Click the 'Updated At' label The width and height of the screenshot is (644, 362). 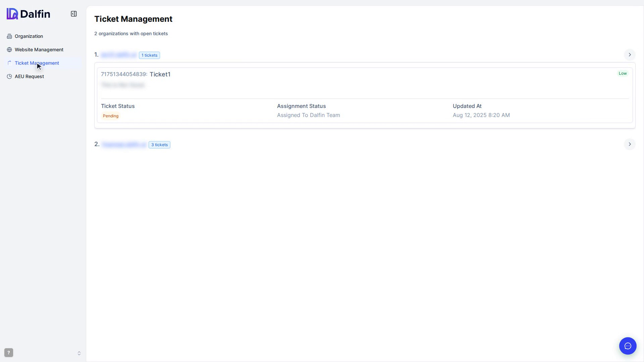pos(467,106)
